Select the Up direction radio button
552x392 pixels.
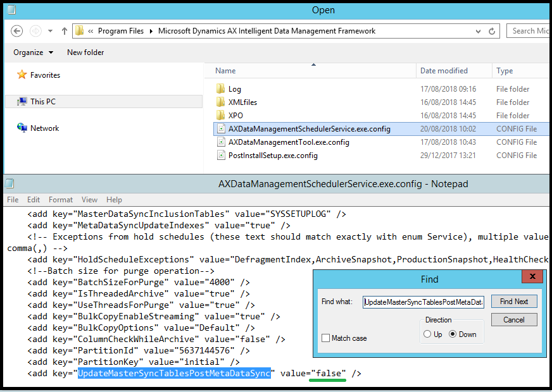(x=428, y=334)
